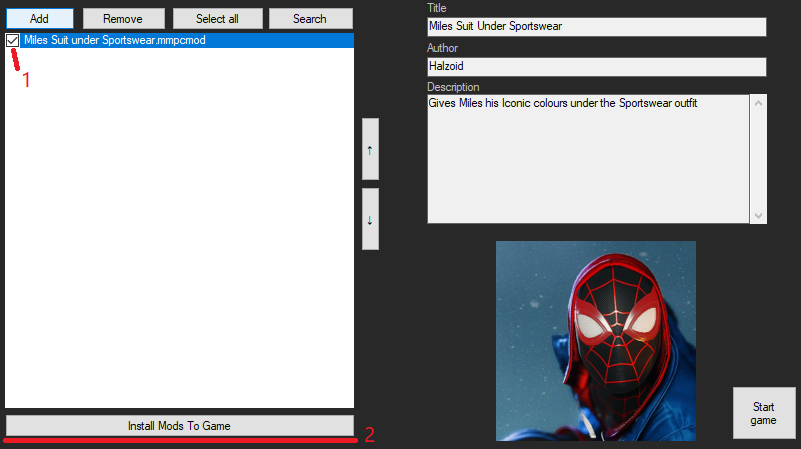This screenshot has height=449, width=801.
Task: Launch with the Start game button
Action: click(764, 413)
